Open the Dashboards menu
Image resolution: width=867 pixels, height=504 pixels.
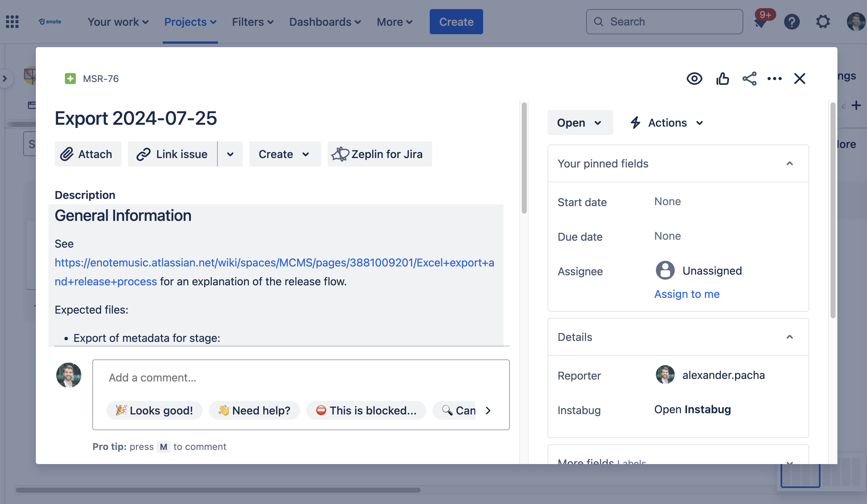[x=325, y=22]
